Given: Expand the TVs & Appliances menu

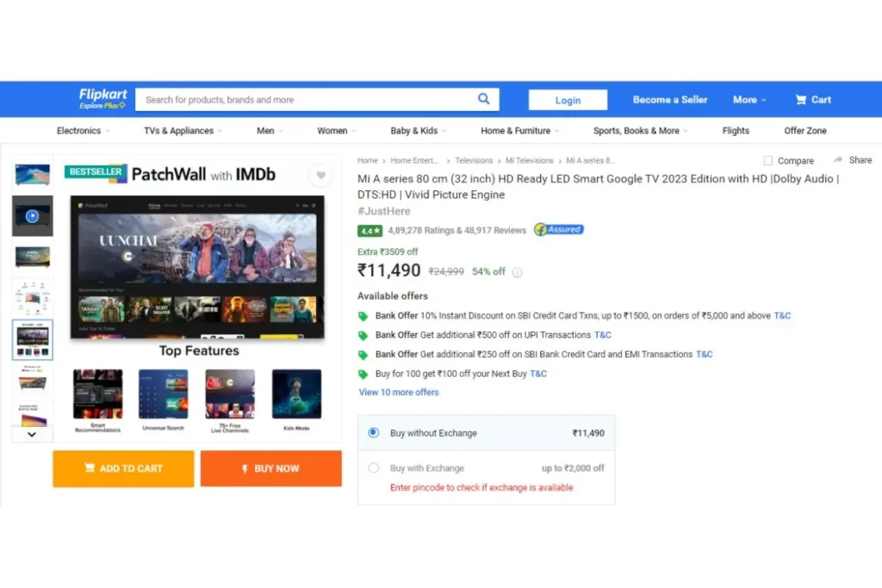Looking at the screenshot, I should click(183, 130).
